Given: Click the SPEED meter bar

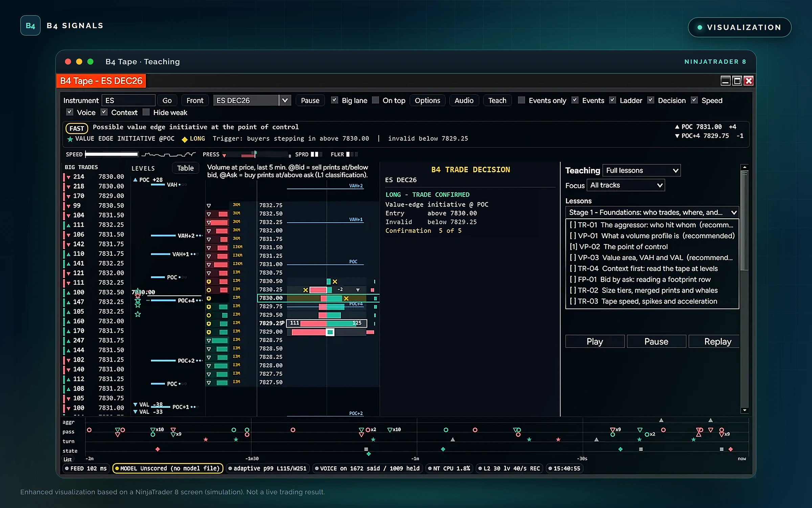Looking at the screenshot, I should point(112,154).
